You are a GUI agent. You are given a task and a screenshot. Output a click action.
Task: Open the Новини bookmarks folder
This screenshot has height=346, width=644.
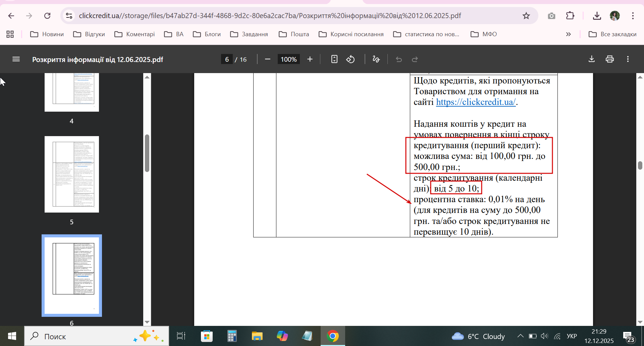47,34
